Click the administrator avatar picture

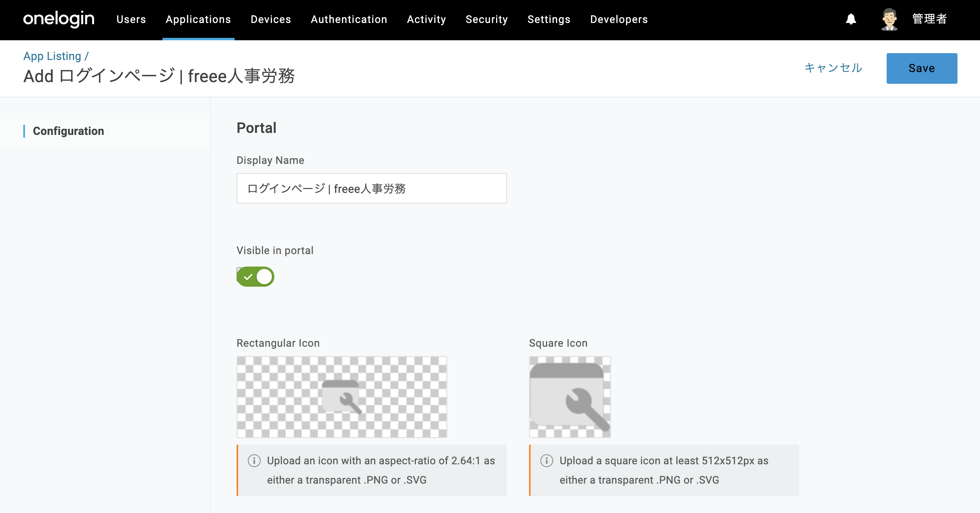(889, 19)
